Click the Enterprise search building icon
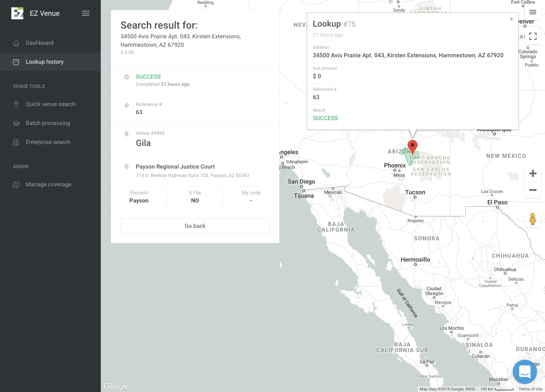This screenshot has height=392, width=545. (16, 142)
